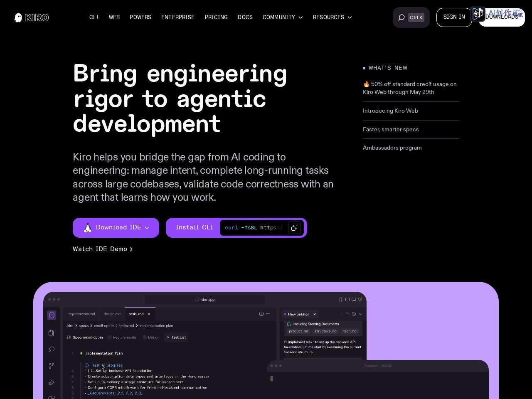Click the Install CLI button

[x=194, y=228]
